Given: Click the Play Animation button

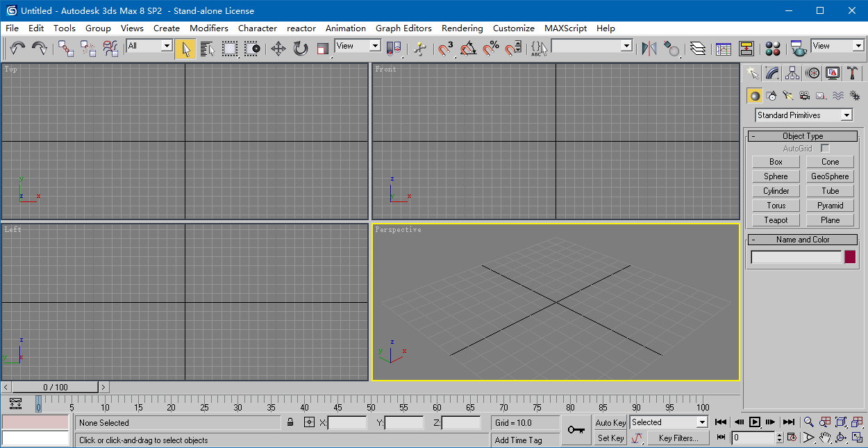Looking at the screenshot, I should [754, 422].
